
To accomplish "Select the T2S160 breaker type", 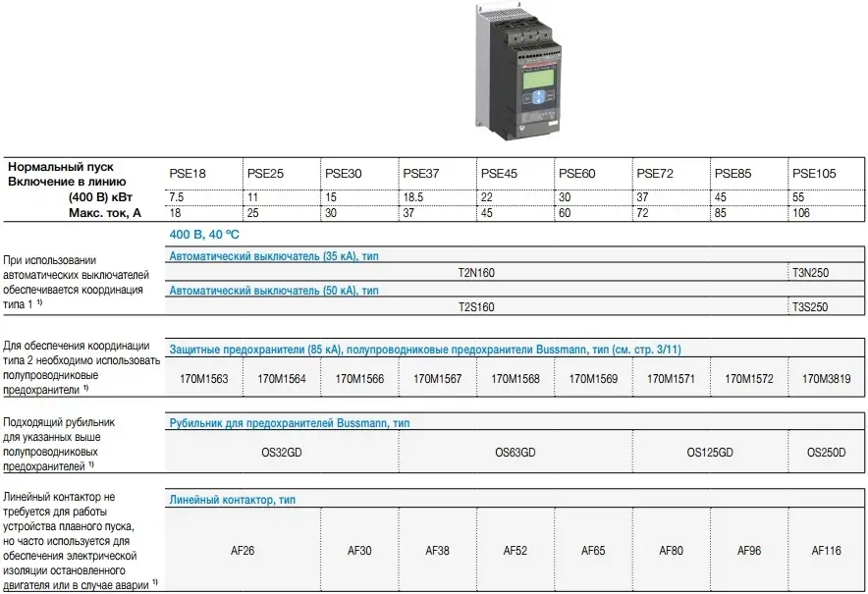I will (476, 306).
